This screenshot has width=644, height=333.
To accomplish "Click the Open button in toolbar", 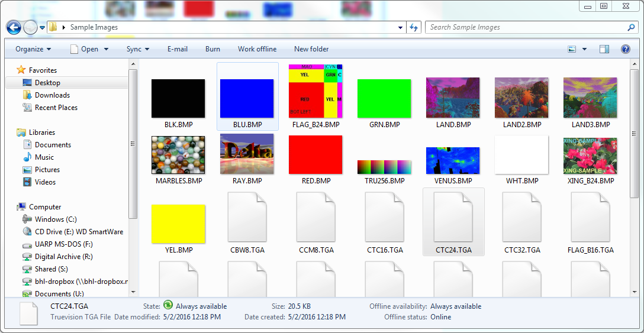I will coord(85,49).
